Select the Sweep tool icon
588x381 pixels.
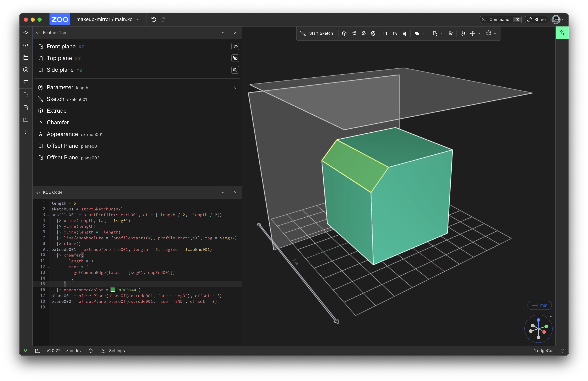tap(354, 33)
